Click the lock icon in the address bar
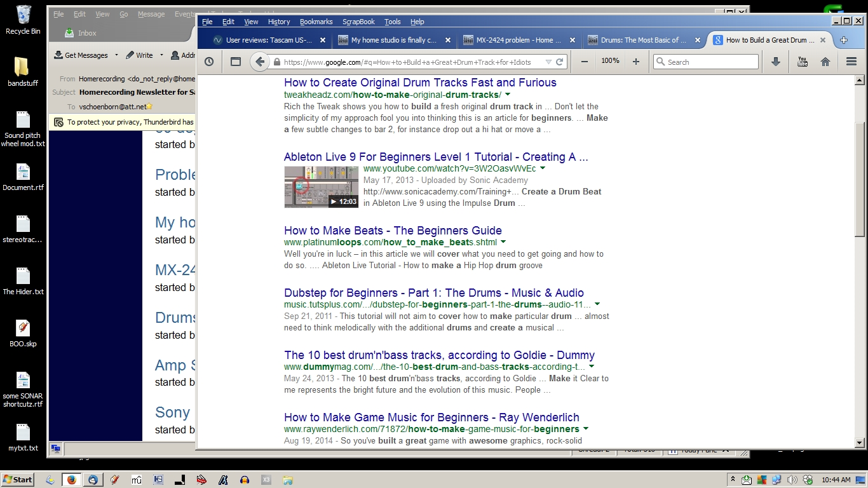The image size is (868, 488). pos(277,62)
